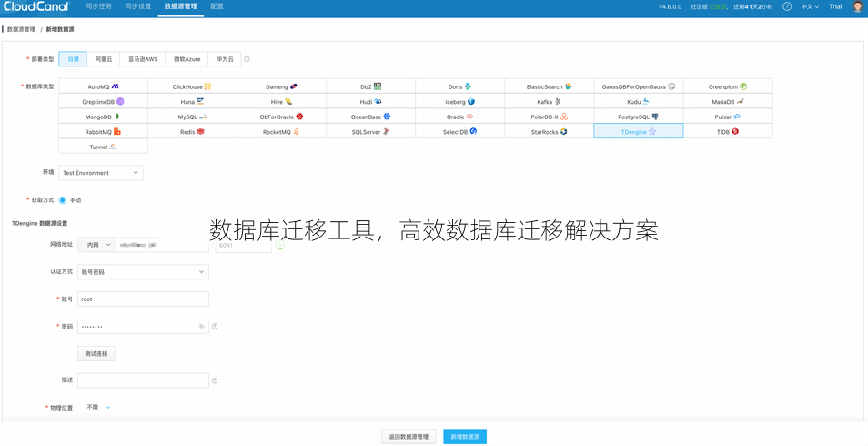
Task: Choose 华为云 deployment type
Action: click(225, 59)
